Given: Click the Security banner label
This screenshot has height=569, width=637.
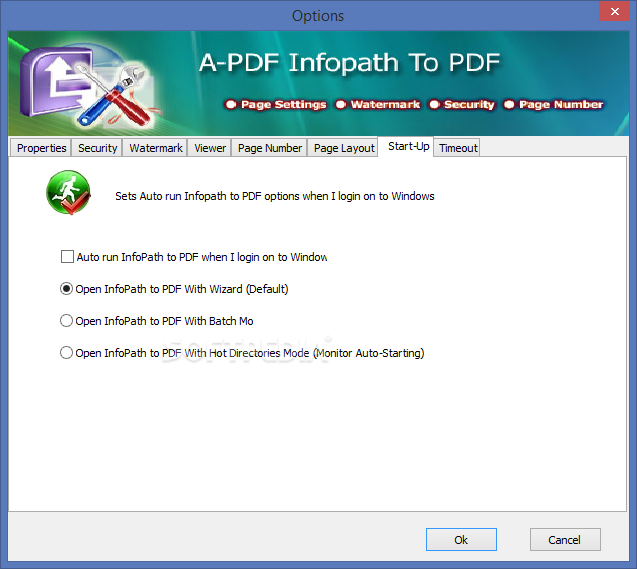Looking at the screenshot, I should (x=469, y=104).
